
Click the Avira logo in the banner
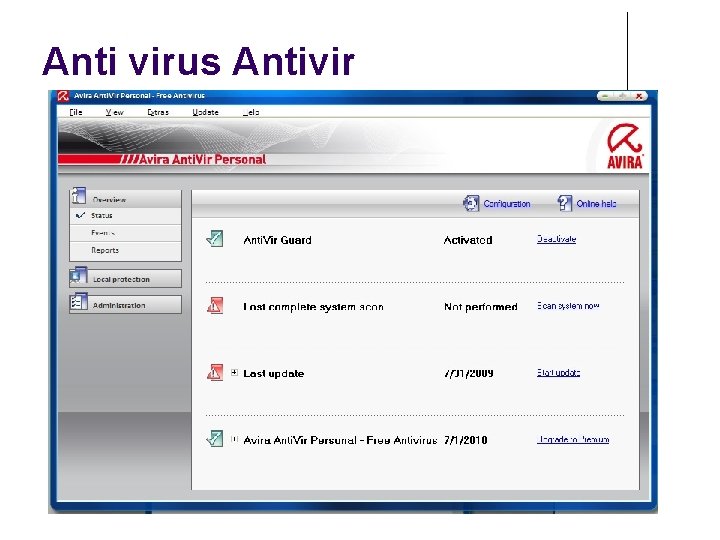click(624, 146)
